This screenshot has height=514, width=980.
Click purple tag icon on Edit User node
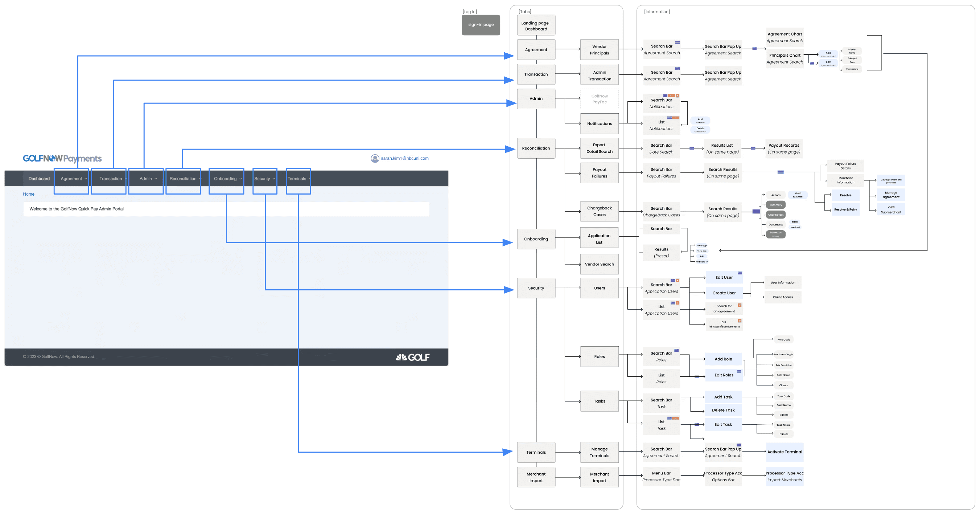(740, 273)
